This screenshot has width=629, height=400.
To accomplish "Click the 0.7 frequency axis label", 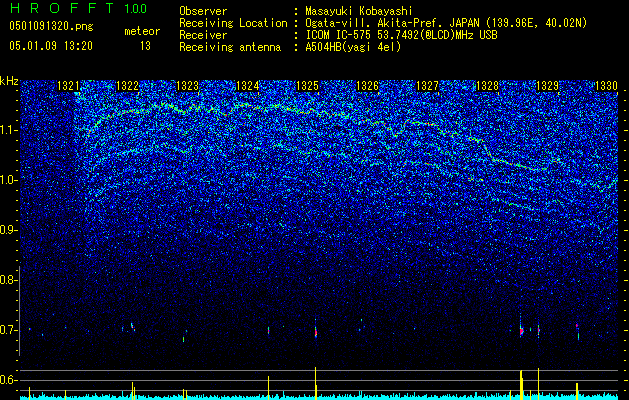I will (8, 330).
